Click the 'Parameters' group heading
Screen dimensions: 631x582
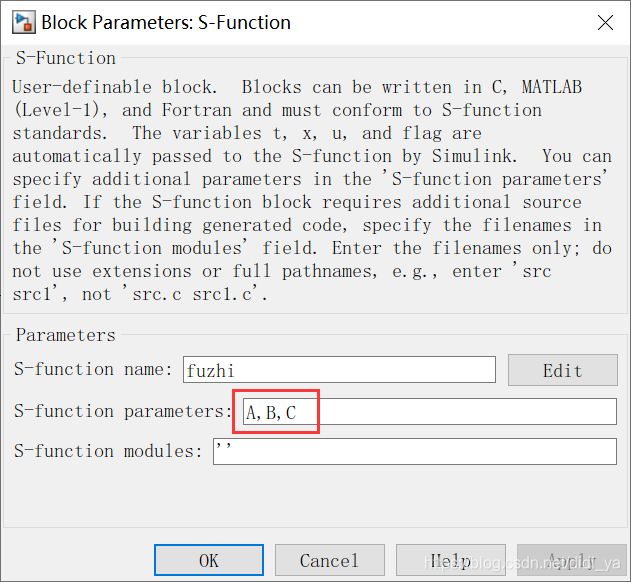coord(66,335)
